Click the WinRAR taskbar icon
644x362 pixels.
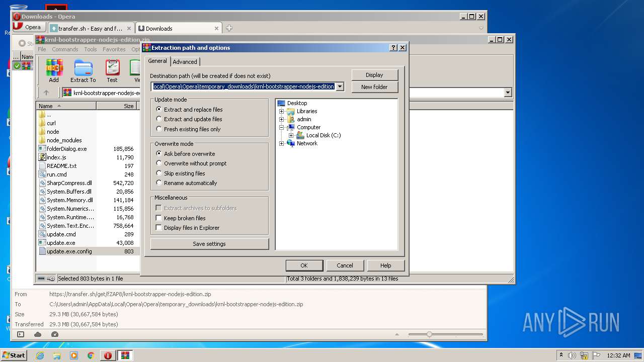pyautogui.click(x=125, y=355)
